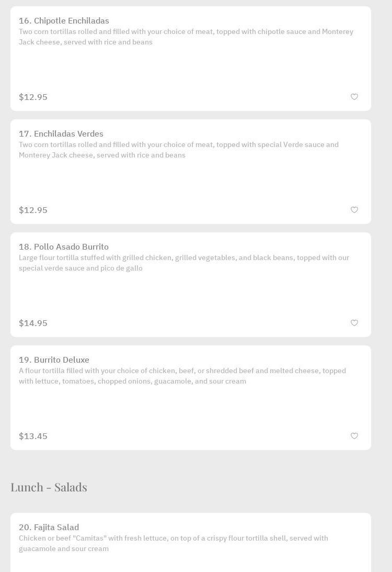Click the Pollo Asado Burrito description text
The width and height of the screenshot is (392, 572).
(183, 263)
